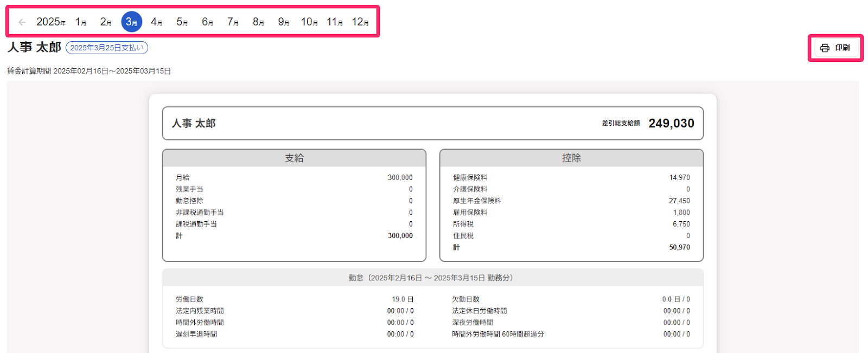Click the 2025年3月25日支払い payment date badge
This screenshot has width=868, height=353.
(107, 48)
